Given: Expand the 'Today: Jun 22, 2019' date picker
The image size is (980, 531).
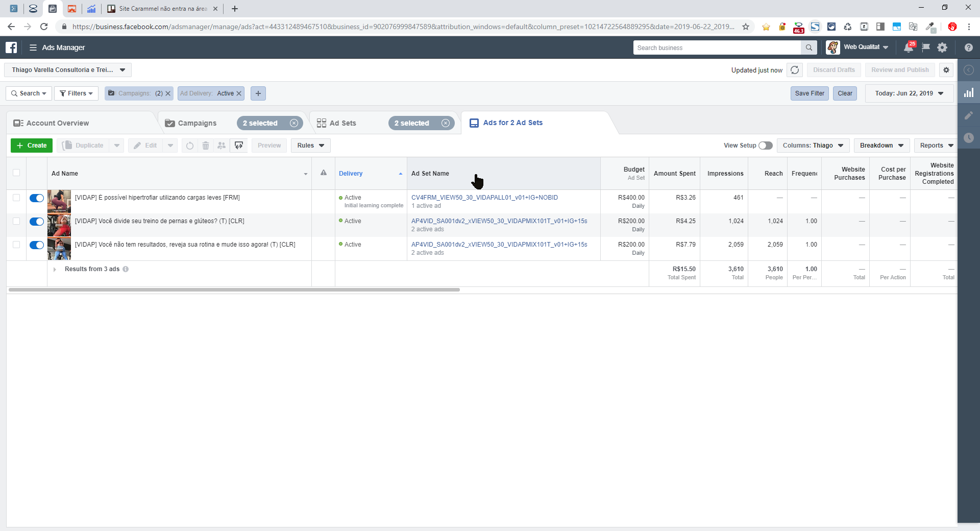Looking at the screenshot, I should pyautogui.click(x=909, y=93).
